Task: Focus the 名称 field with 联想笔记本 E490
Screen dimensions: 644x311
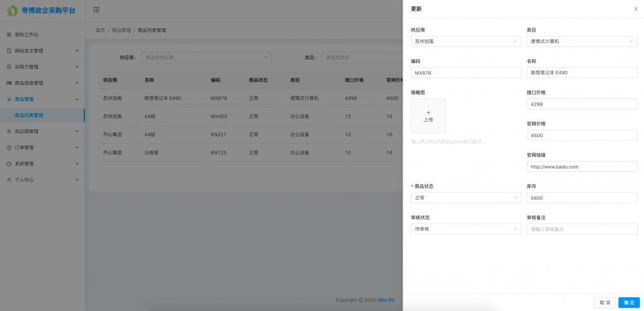Action: click(x=582, y=73)
